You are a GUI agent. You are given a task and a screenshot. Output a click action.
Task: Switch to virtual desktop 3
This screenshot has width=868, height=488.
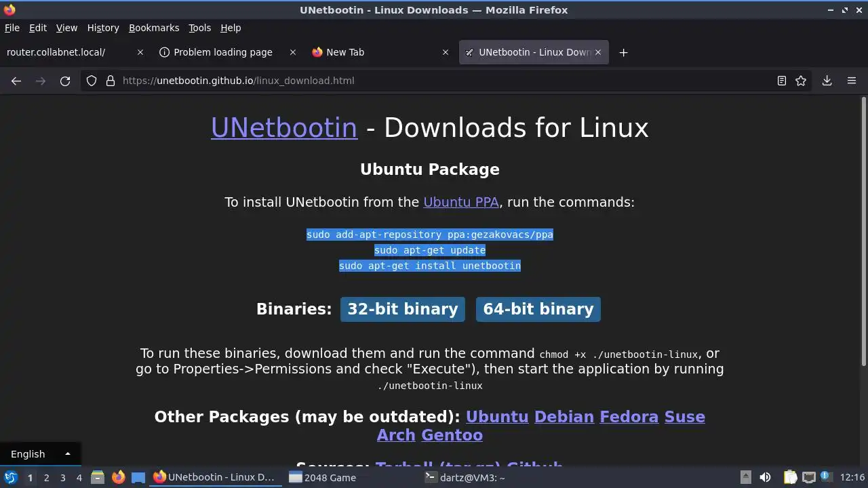[62, 478]
